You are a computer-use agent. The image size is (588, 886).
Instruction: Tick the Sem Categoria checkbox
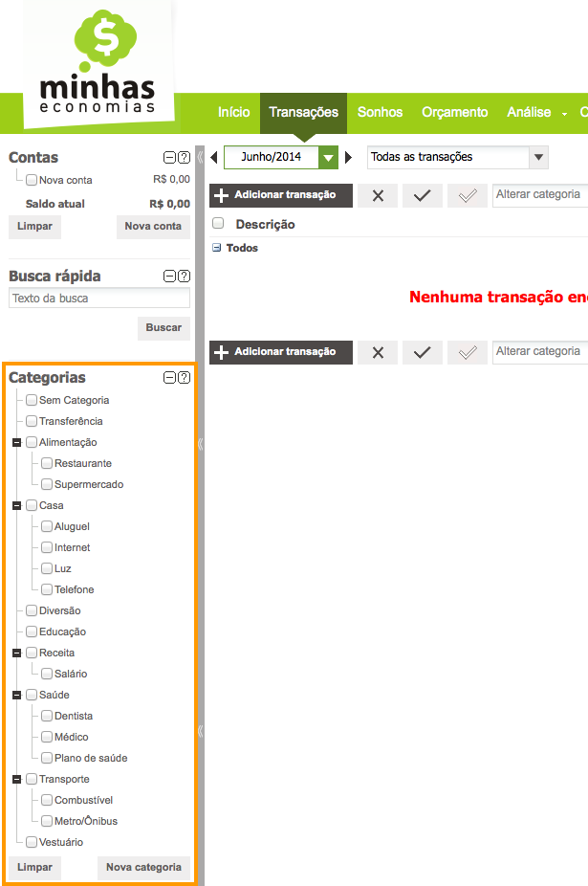(x=32, y=400)
